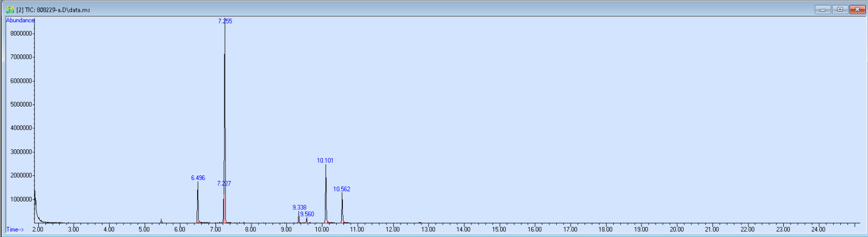This screenshot has height=237, width=868.
Task: Click the 24.00 time axis tick
Action: point(818,229)
